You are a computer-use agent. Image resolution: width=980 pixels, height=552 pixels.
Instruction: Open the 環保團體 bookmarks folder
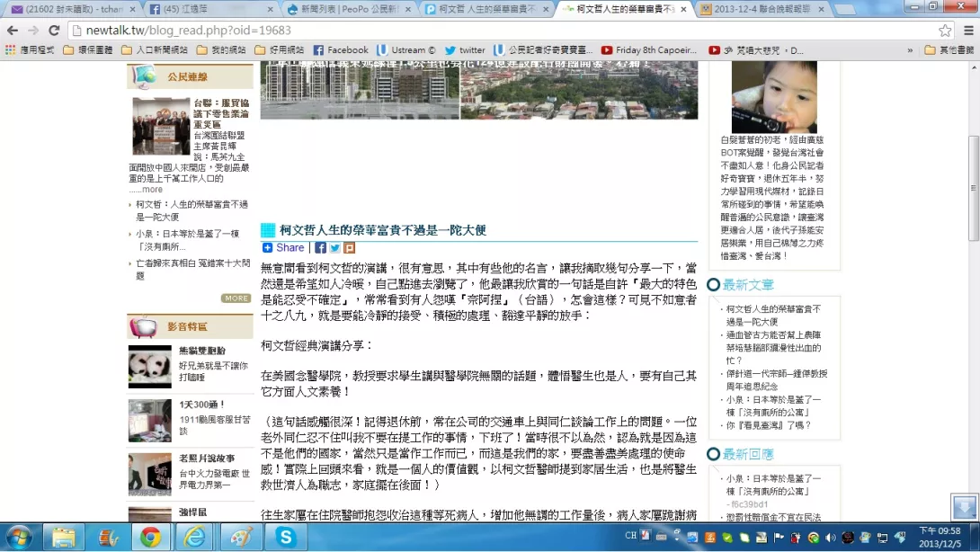pyautogui.click(x=88, y=50)
